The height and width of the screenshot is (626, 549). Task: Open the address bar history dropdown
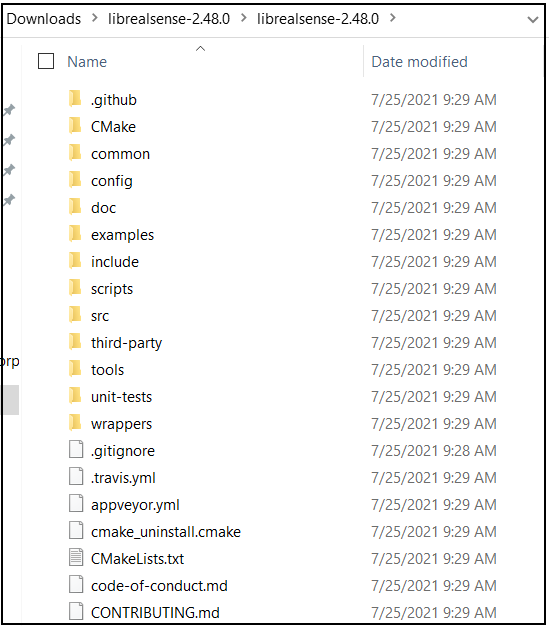[533, 19]
